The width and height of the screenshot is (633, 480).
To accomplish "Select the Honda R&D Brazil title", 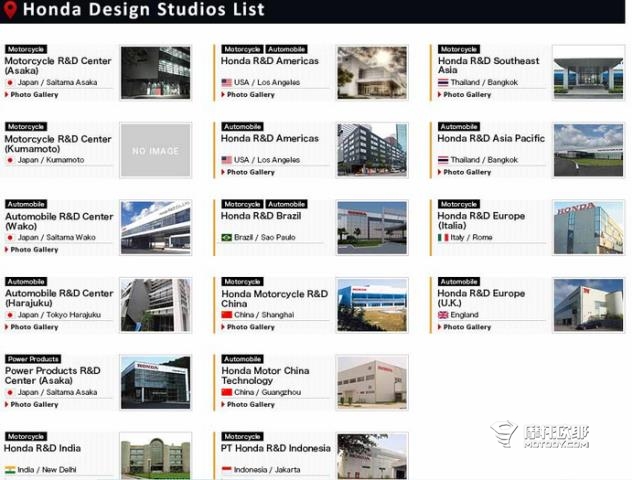I will 261,216.
